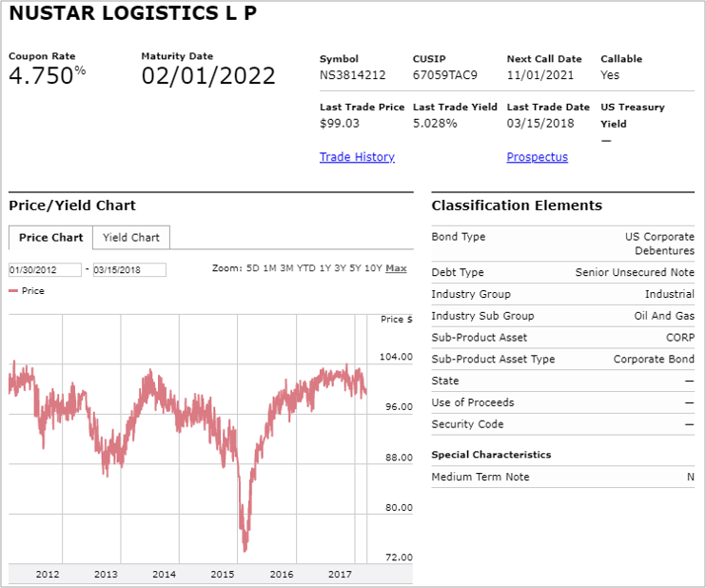Click the 2017 label on the timeline
Screen dimensions: 706x588
[340, 574]
